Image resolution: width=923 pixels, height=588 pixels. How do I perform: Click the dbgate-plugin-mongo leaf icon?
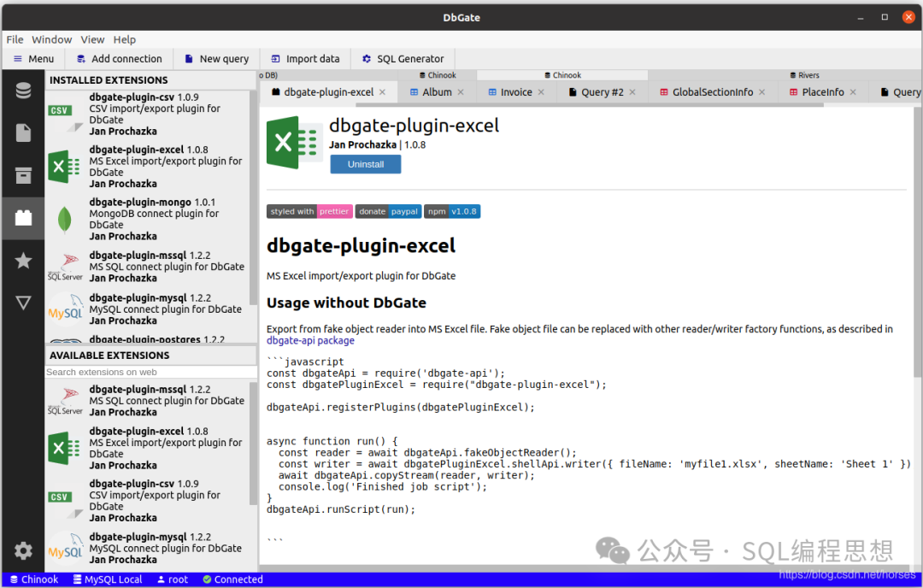pyautogui.click(x=65, y=220)
